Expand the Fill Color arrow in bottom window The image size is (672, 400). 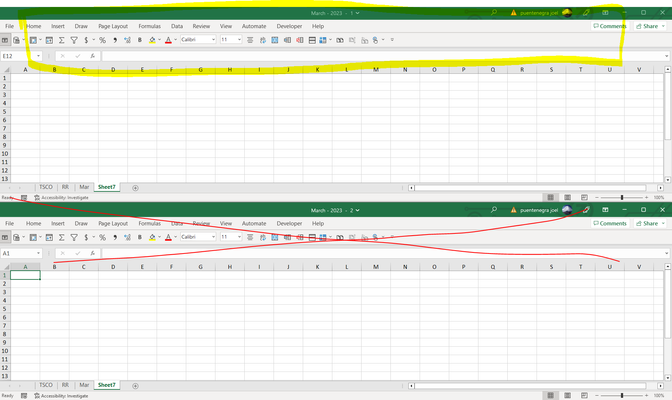coord(159,237)
